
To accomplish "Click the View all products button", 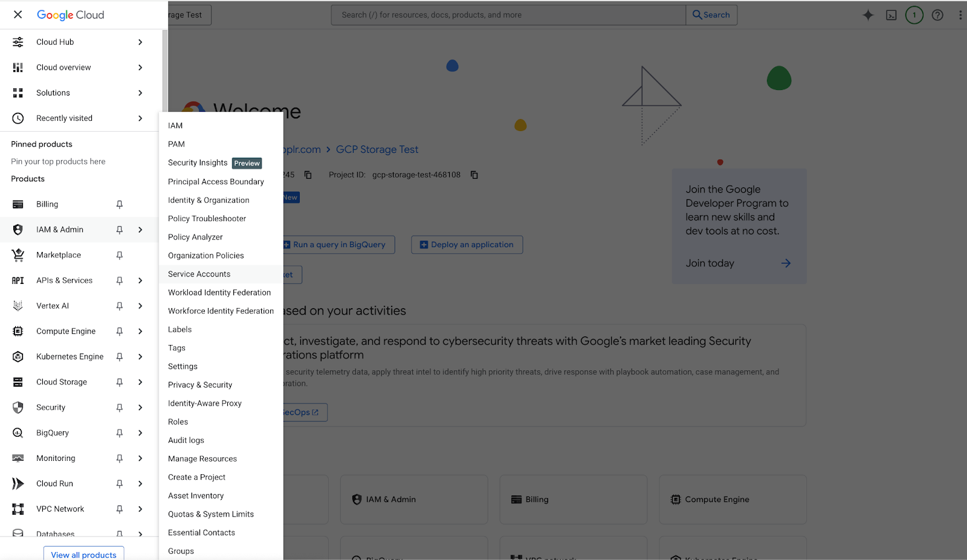I will tap(83, 555).
